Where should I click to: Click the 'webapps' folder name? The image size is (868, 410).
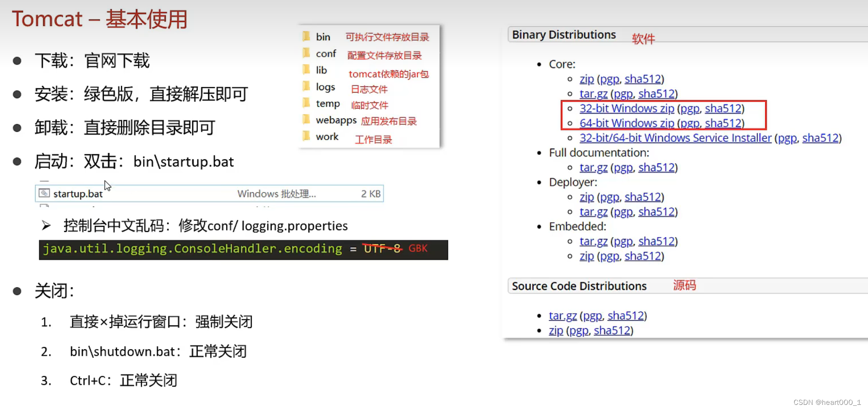(x=336, y=120)
